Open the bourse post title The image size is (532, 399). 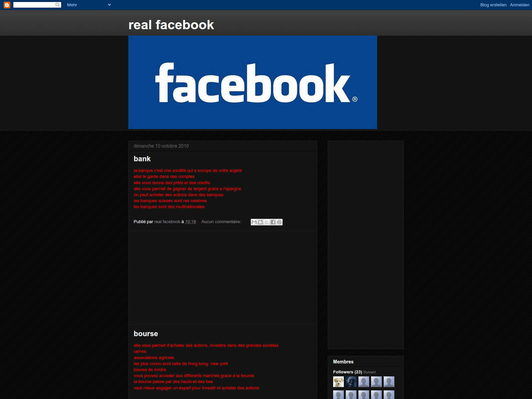pos(146,334)
